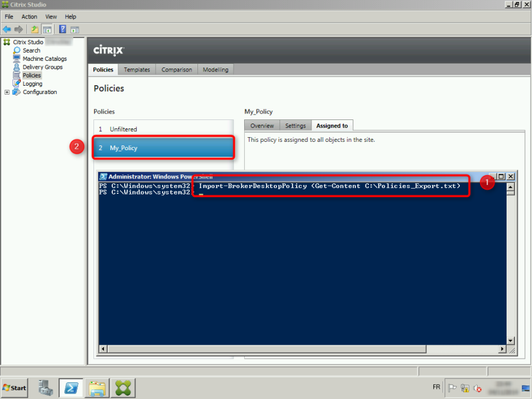Click the network tray icon
The width and height of the screenshot is (532, 399).
(x=465, y=388)
